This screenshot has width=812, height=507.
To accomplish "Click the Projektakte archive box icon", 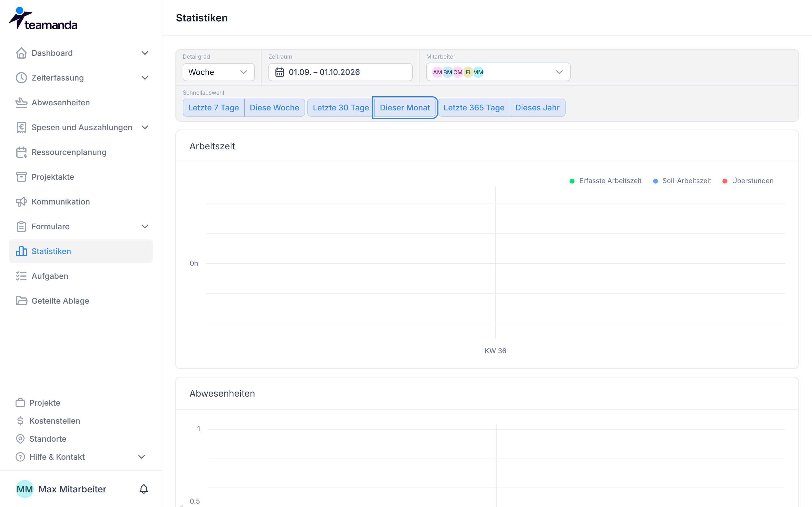I will [21, 177].
